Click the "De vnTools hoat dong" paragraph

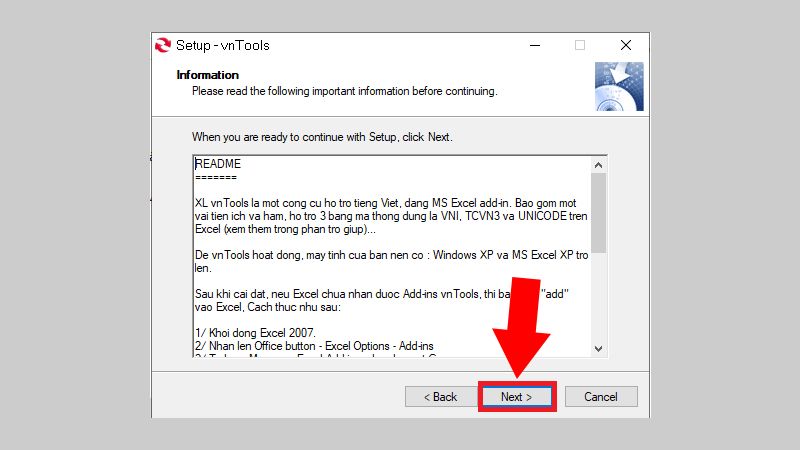pos(390,264)
